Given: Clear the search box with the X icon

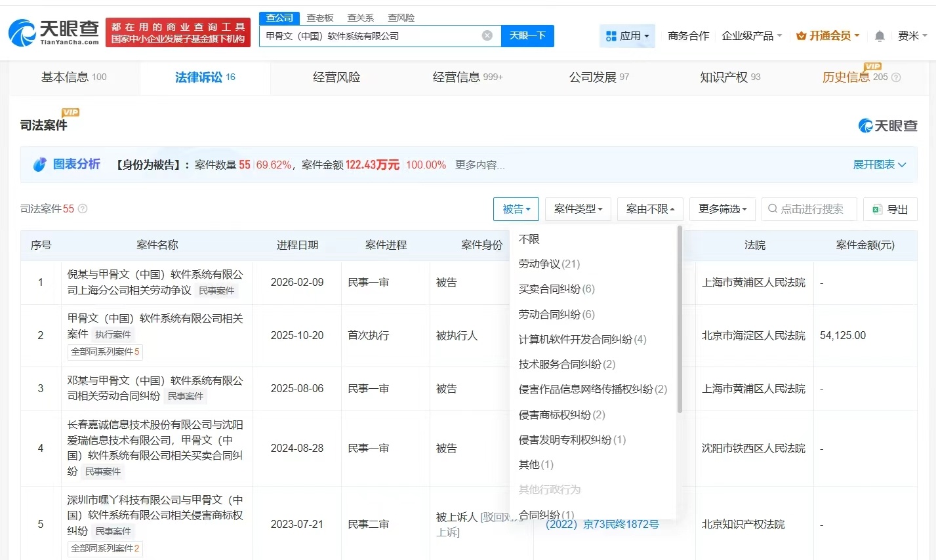Looking at the screenshot, I should [x=487, y=36].
